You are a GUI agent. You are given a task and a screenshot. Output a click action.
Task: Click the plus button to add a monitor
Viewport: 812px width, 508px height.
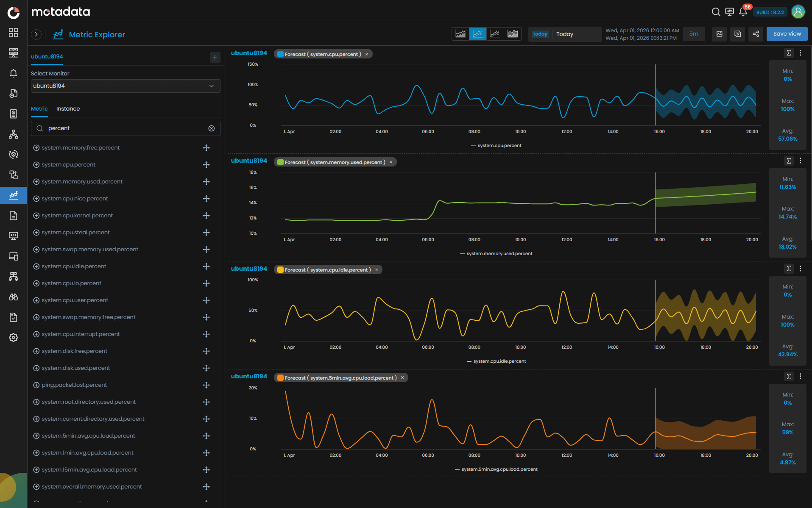215,57
